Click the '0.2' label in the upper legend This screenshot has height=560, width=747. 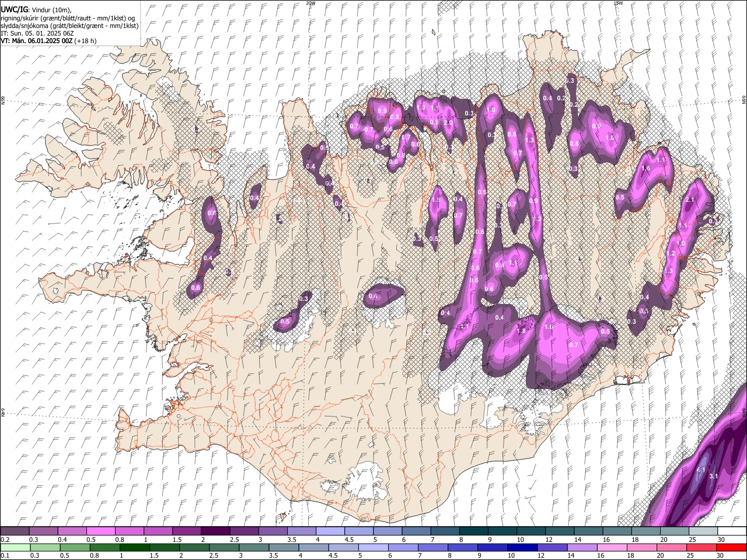[5, 540]
